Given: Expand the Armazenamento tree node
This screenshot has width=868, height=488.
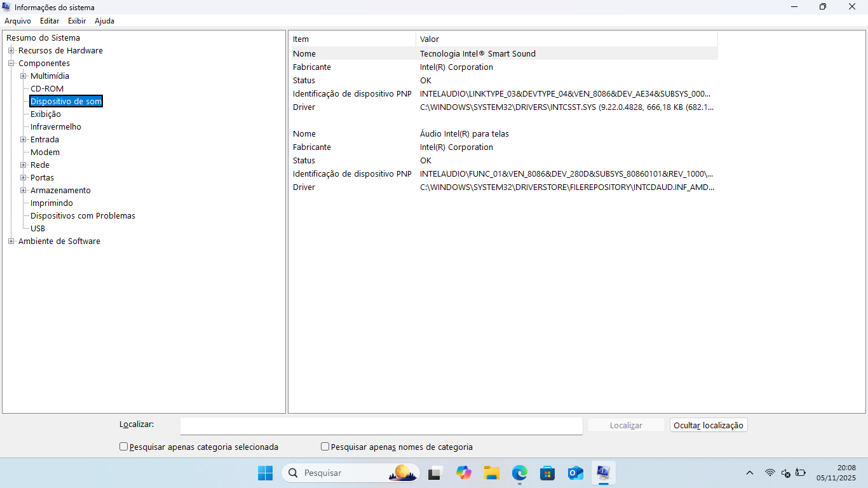Looking at the screenshot, I should coord(24,191).
